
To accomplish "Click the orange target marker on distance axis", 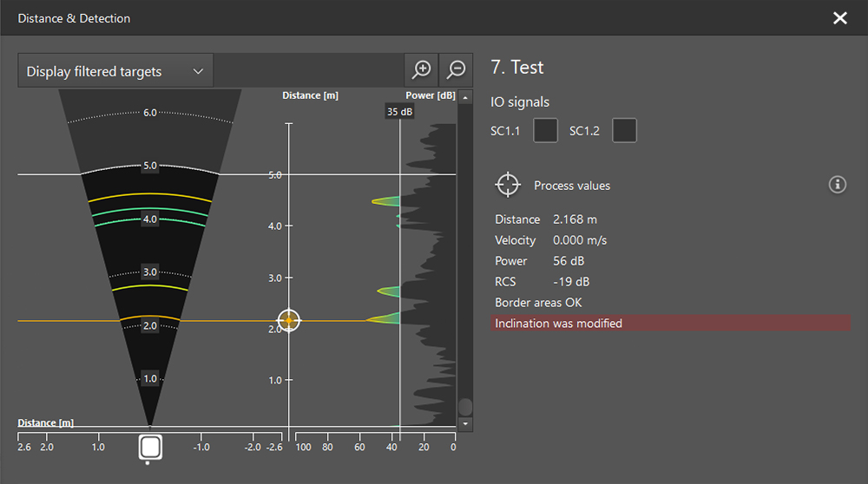I will (x=289, y=321).
